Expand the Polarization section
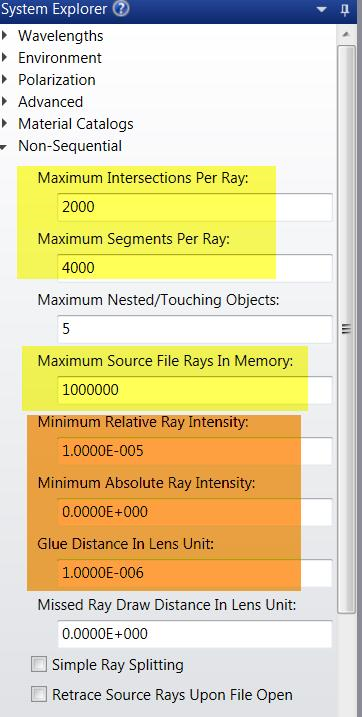This screenshot has width=362, height=717. (x=5, y=79)
